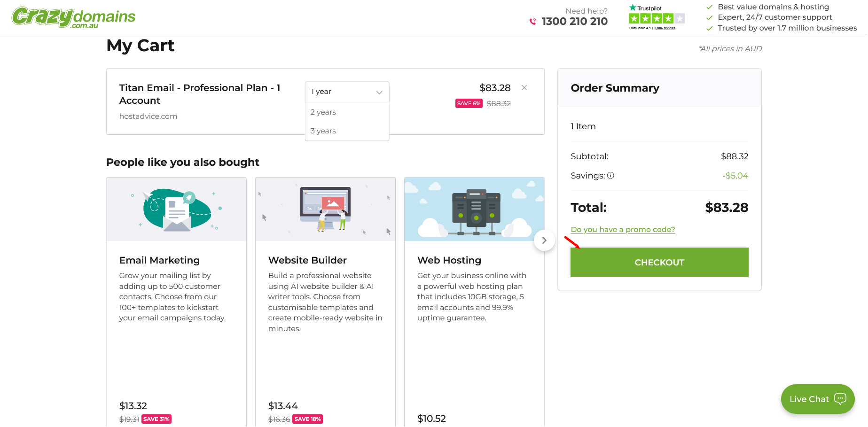Open the Email Marketing card image
This screenshot has height=427, width=868.
(176, 209)
